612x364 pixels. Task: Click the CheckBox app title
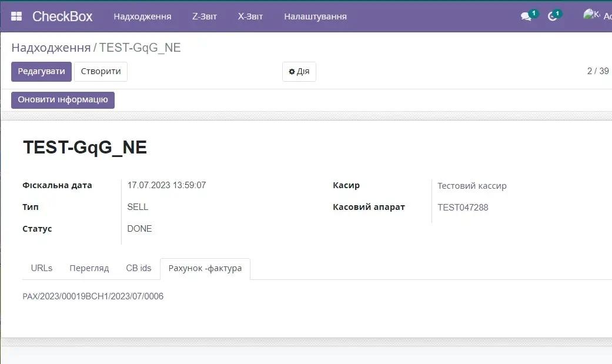coord(62,16)
